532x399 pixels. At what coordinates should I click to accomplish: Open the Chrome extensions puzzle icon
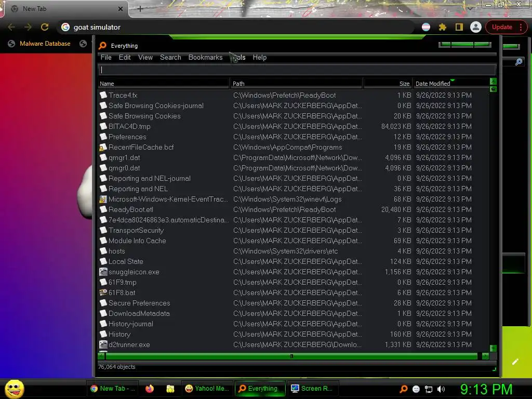pyautogui.click(x=443, y=27)
